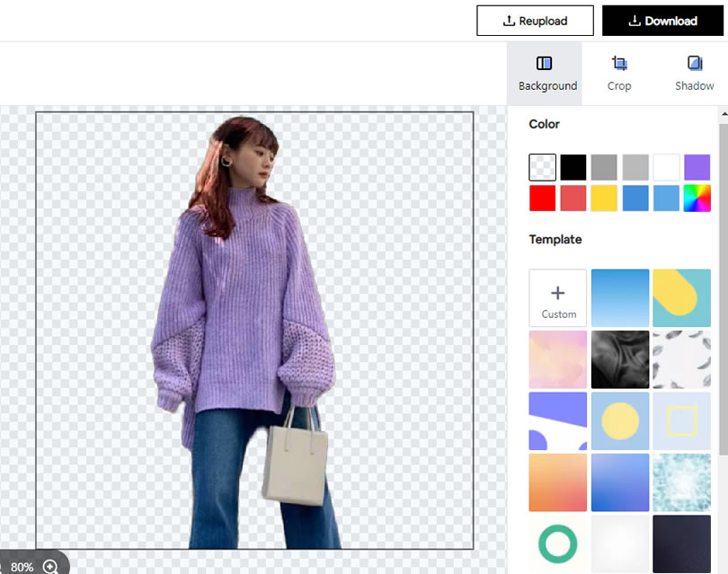
Task: Select the purple color swatch
Action: [x=697, y=167]
